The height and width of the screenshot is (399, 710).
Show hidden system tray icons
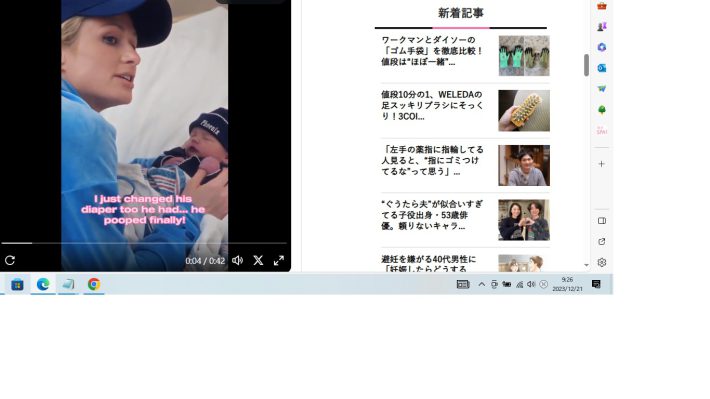tap(482, 284)
